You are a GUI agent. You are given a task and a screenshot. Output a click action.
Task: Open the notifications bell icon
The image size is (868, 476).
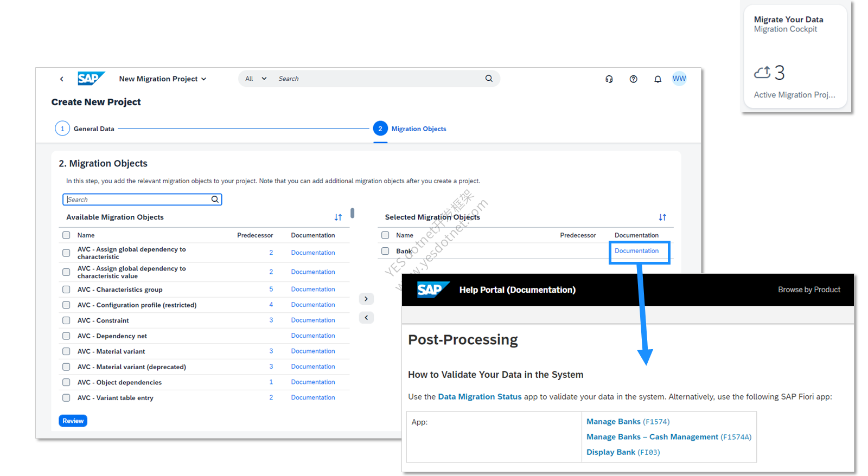pyautogui.click(x=658, y=79)
